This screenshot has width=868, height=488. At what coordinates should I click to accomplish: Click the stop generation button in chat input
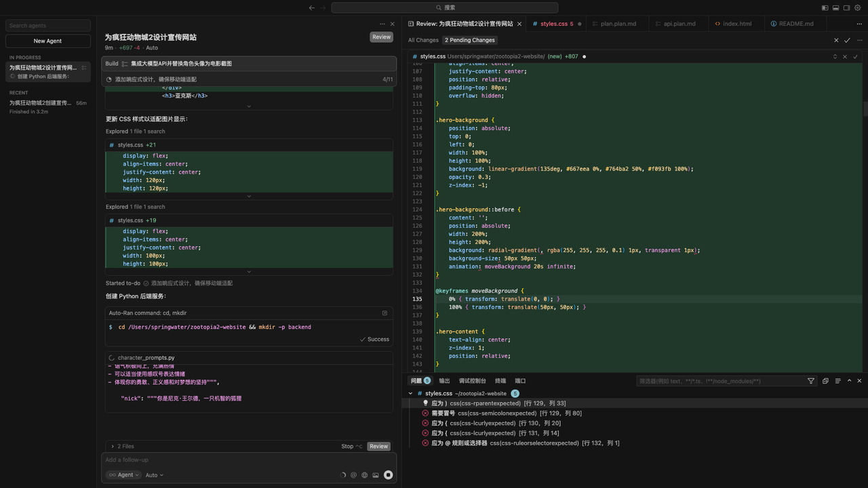(x=388, y=475)
